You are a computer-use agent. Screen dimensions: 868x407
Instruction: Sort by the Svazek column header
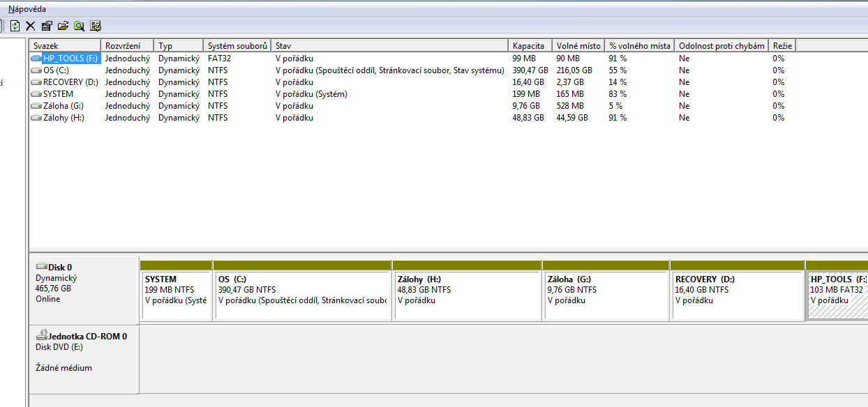tap(66, 46)
